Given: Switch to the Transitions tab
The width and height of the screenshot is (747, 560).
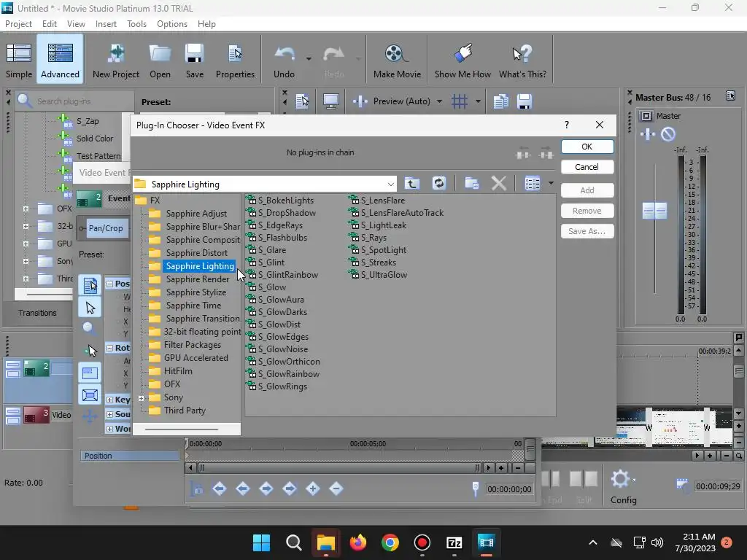Looking at the screenshot, I should click(x=37, y=313).
